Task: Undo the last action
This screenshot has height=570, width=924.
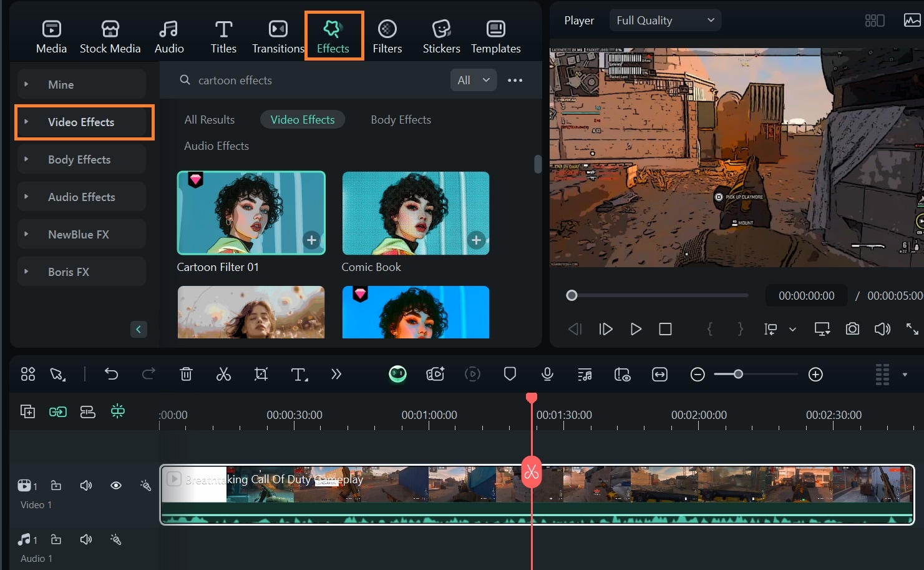Action: pos(112,374)
